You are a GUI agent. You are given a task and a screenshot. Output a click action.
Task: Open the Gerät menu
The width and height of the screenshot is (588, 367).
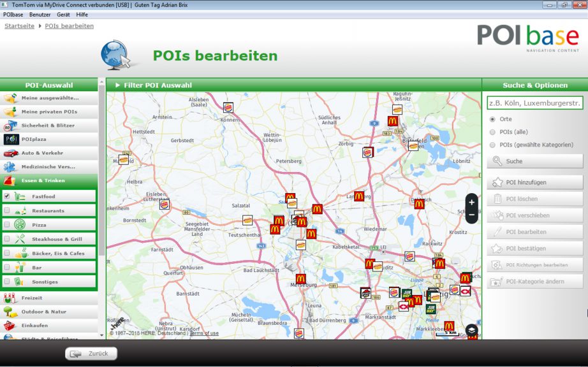(x=63, y=14)
